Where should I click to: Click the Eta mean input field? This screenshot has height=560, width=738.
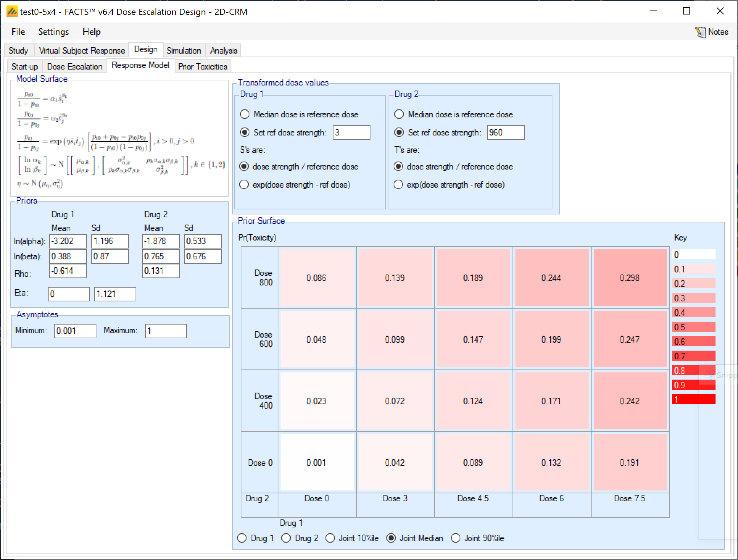click(69, 294)
